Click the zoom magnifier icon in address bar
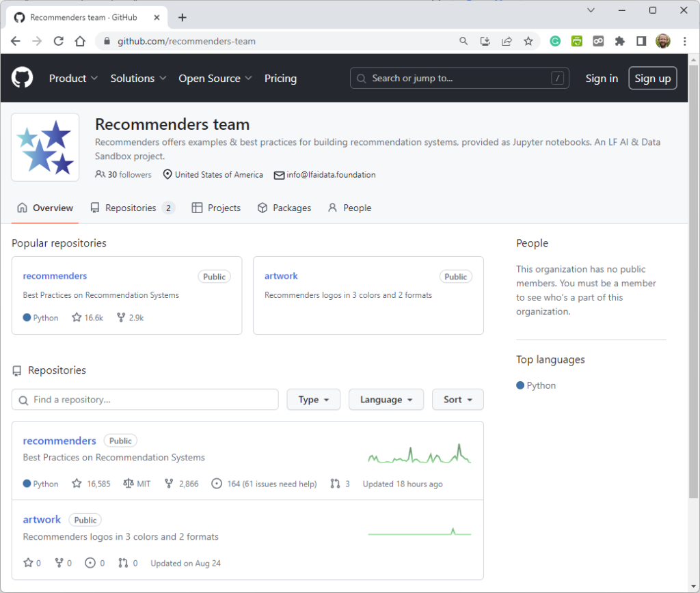Viewport: 700px width, 593px height. point(463,41)
